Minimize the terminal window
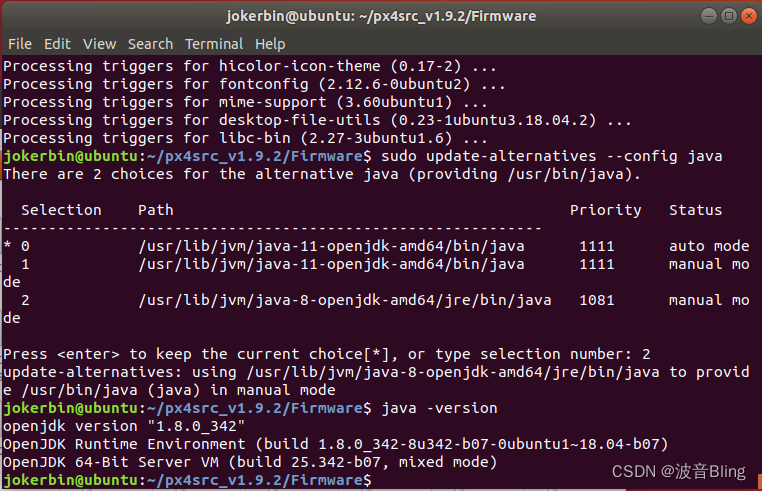 point(709,16)
